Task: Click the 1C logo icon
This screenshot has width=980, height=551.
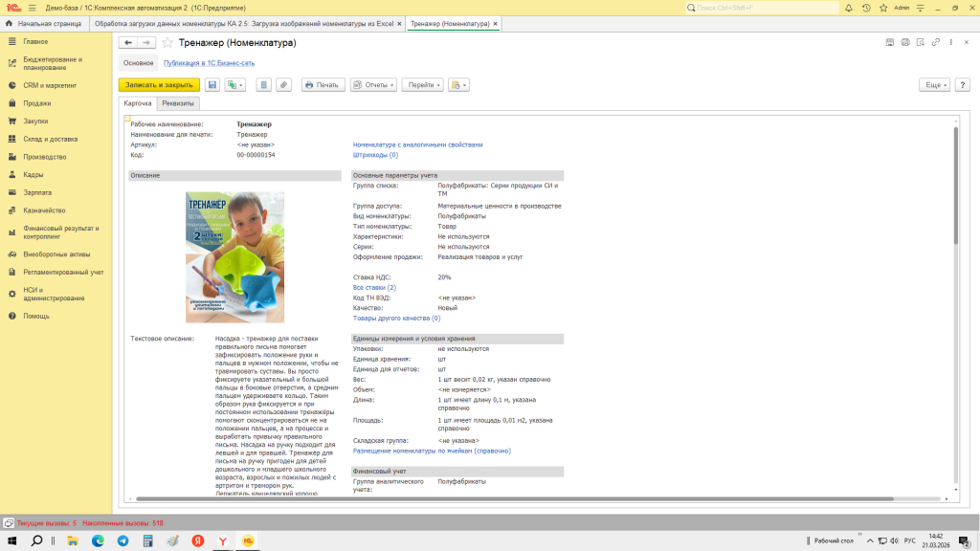Action: pyautogui.click(x=13, y=8)
